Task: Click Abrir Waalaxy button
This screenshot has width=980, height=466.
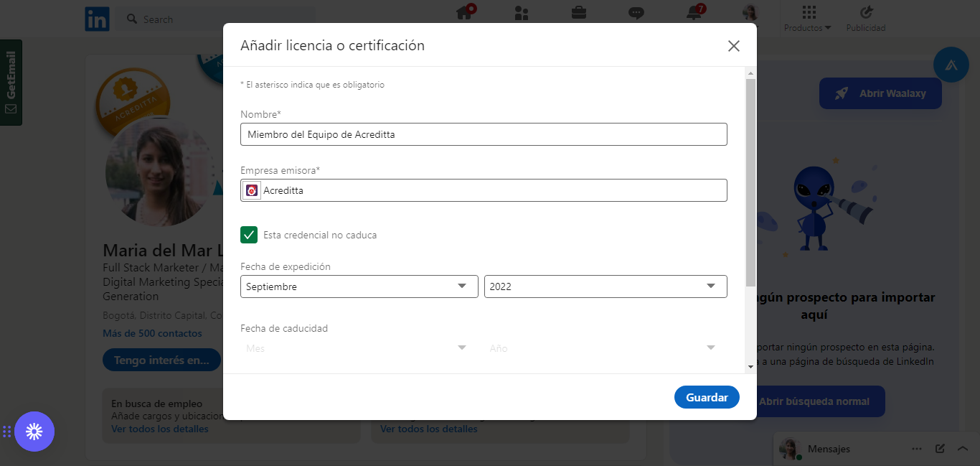Action: point(880,93)
